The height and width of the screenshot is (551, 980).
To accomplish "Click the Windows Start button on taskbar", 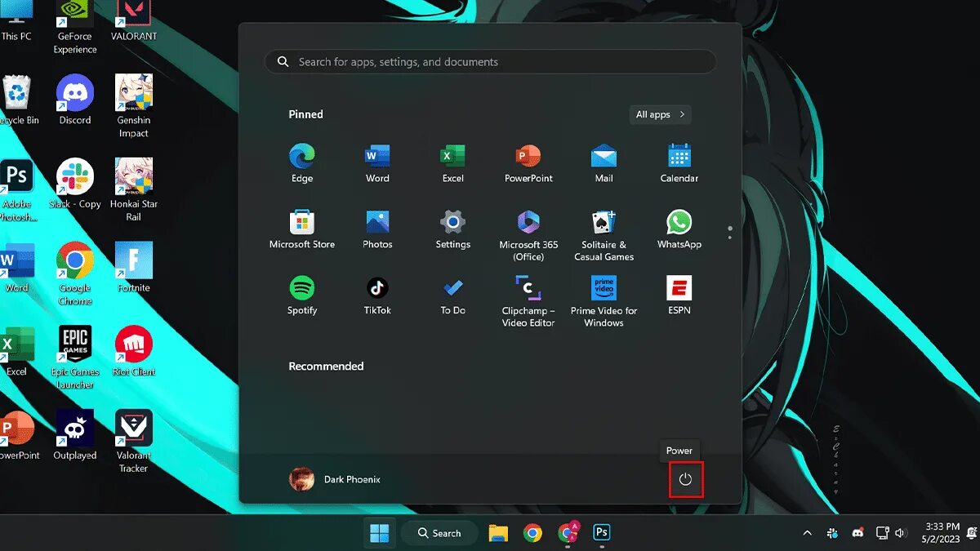I will pyautogui.click(x=380, y=533).
